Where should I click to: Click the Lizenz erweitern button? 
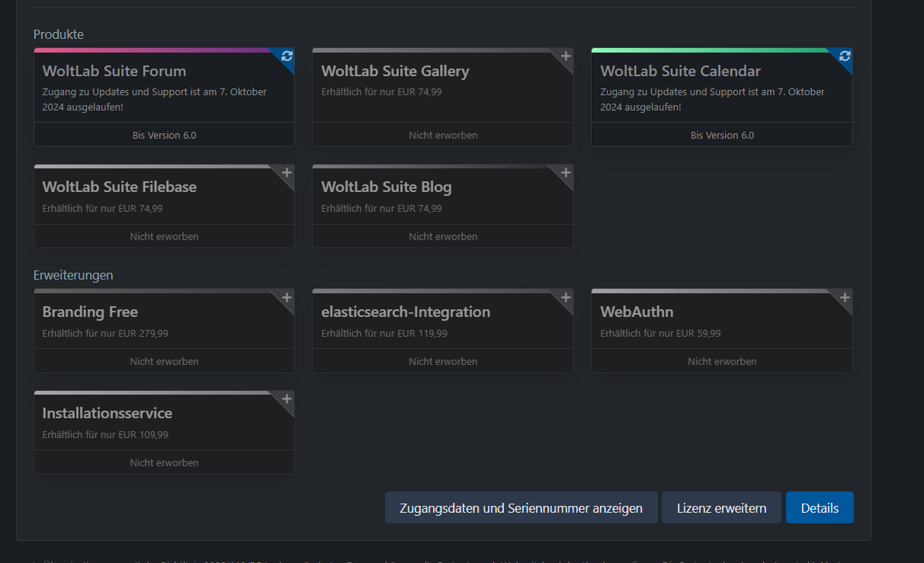[x=721, y=508]
